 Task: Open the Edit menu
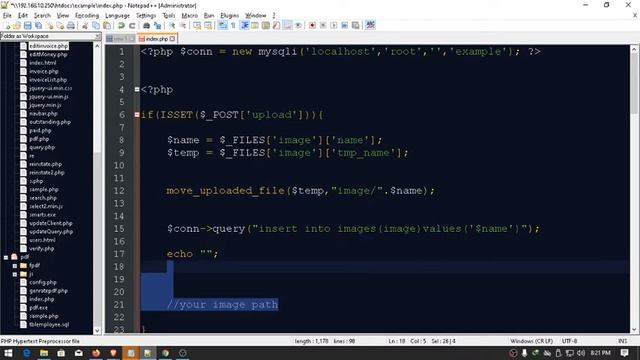click(22, 16)
